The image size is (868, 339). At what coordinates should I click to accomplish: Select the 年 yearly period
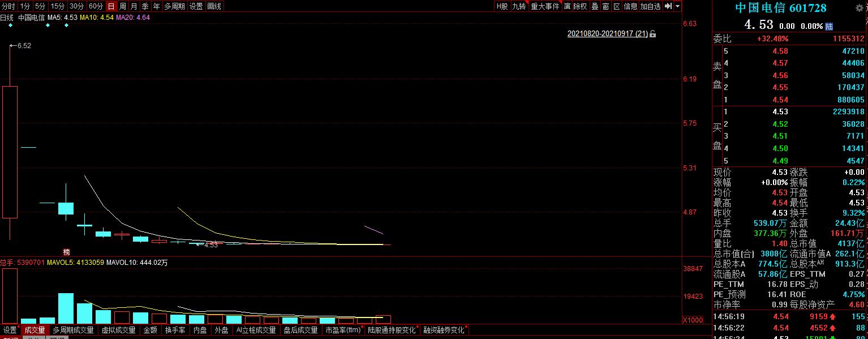157,6
